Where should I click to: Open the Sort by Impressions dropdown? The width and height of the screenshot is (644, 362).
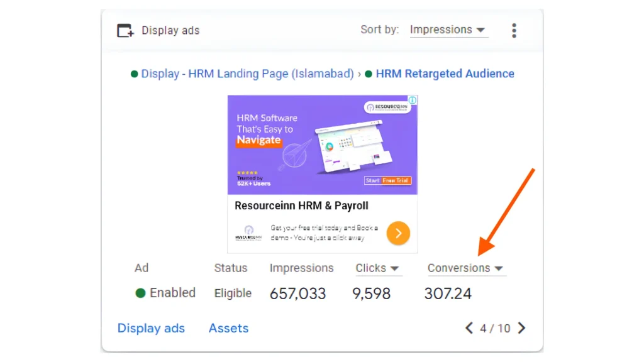coord(448,30)
